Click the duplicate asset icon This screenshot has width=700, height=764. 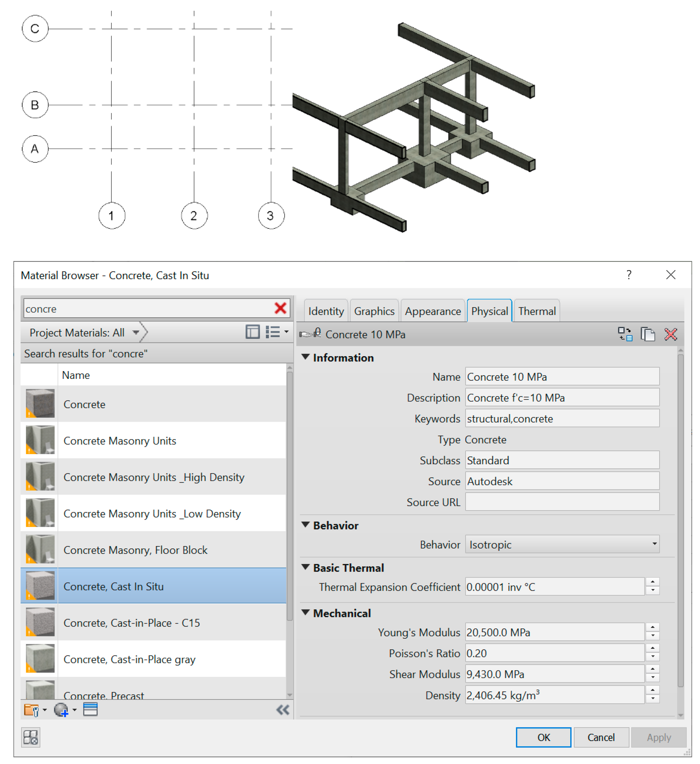[648, 334]
